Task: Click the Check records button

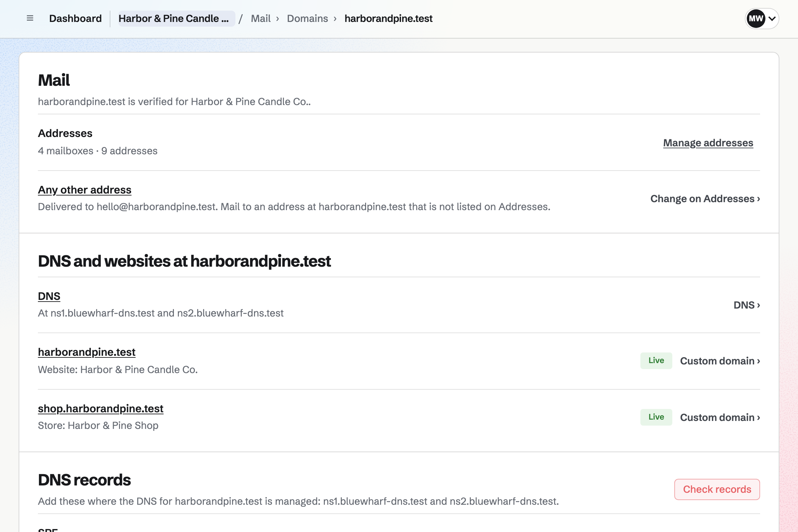Action: [x=717, y=489]
